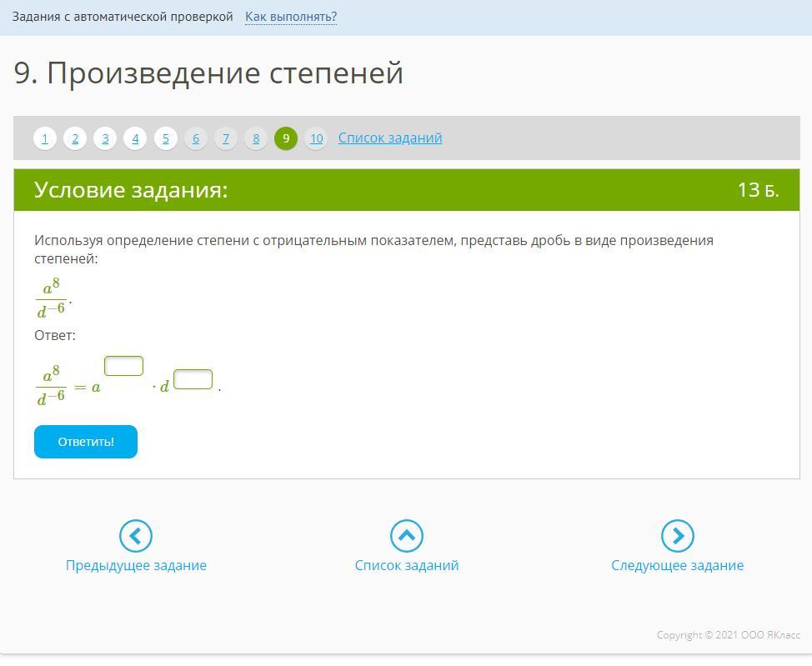
Task: Click the '9. Произведение степеней' heading
Action: click(208, 73)
